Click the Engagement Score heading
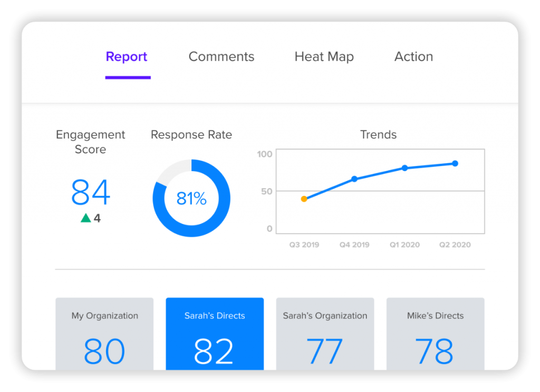Image resolution: width=540 pixels, height=392 pixels. [x=91, y=142]
